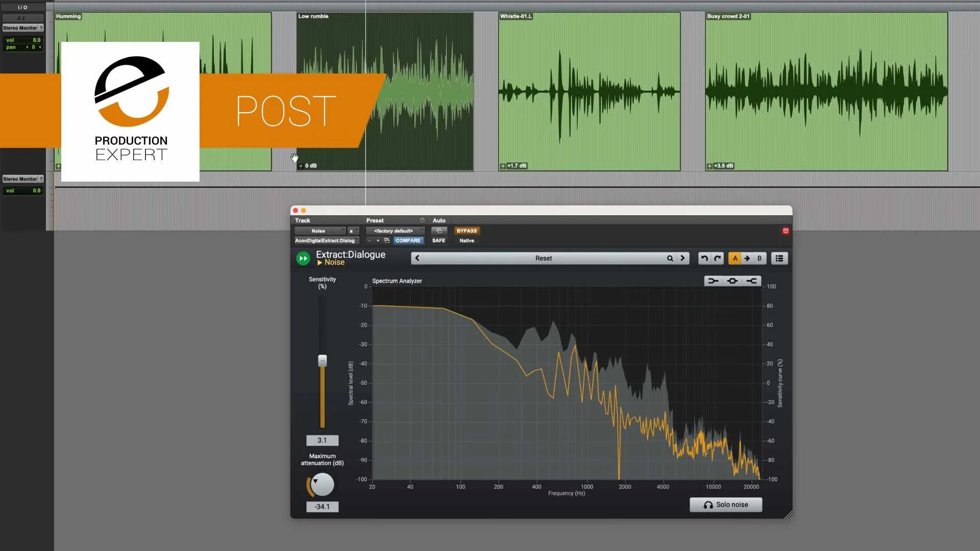
Task: Click the green fast-forward plugin logo
Action: 303,258
